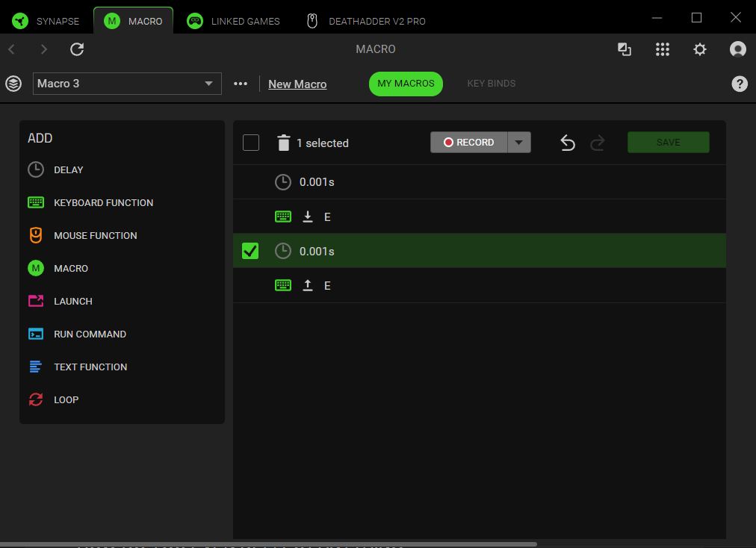The width and height of the screenshot is (756, 548).
Task: Click the keyboard icon in E key down row
Action: tap(283, 217)
